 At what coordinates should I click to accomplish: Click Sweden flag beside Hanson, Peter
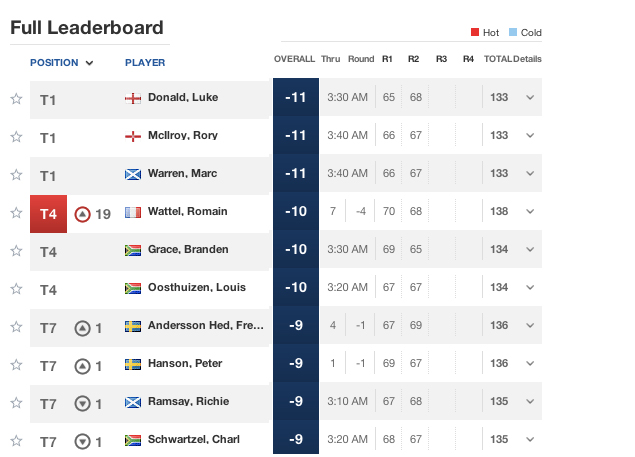tap(132, 364)
